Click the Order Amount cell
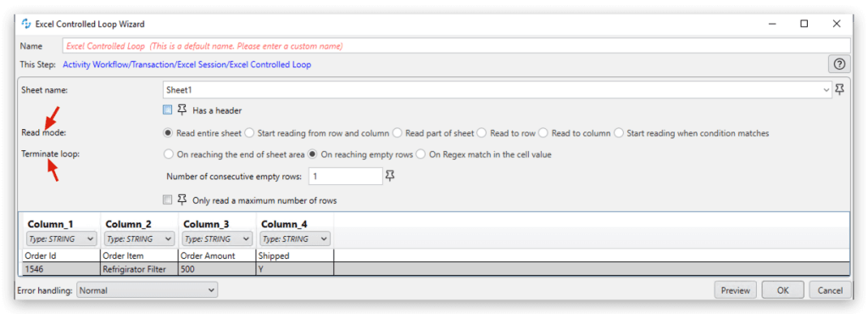This screenshot has width=868, height=314. 217,255
